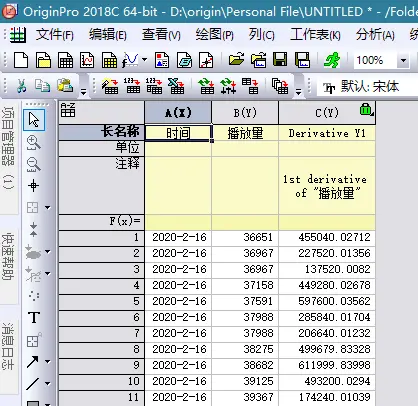Open the 查看(V) menu
The image size is (418, 406).
pyautogui.click(x=161, y=34)
